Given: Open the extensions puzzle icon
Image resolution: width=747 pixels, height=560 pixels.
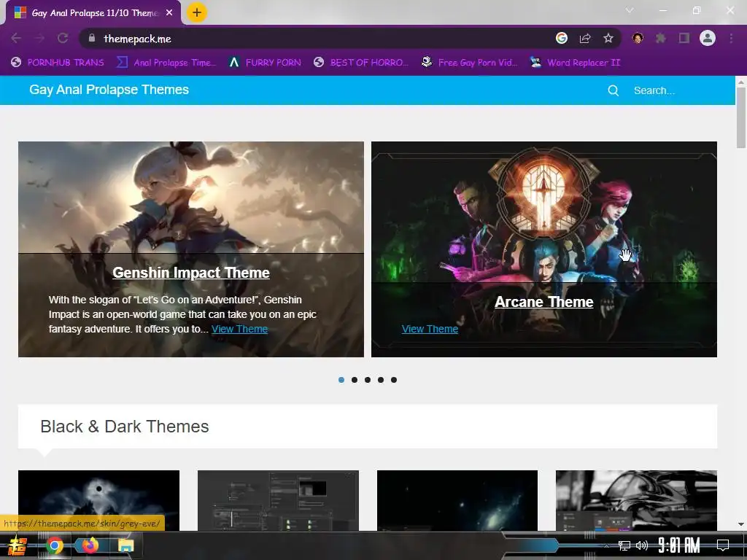Looking at the screenshot, I should point(660,38).
